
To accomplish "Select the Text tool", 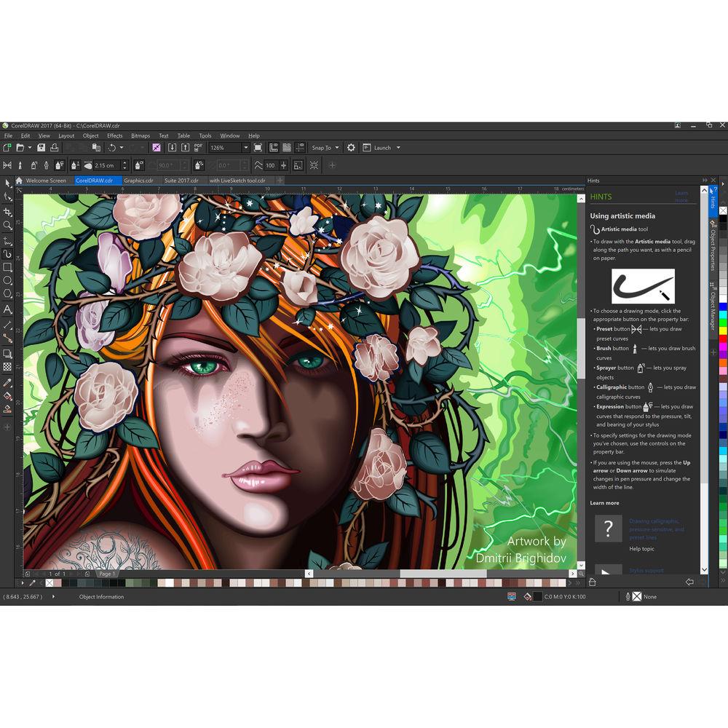I will (7, 309).
